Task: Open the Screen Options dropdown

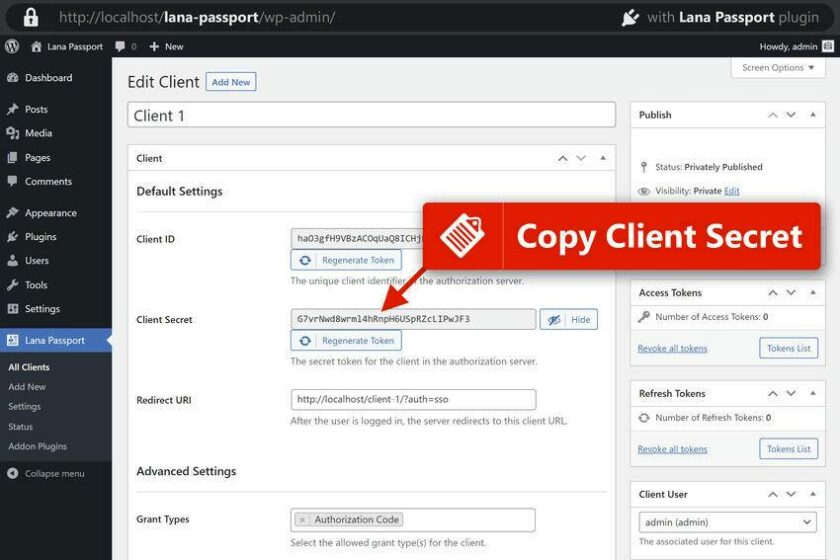Action: pyautogui.click(x=778, y=68)
